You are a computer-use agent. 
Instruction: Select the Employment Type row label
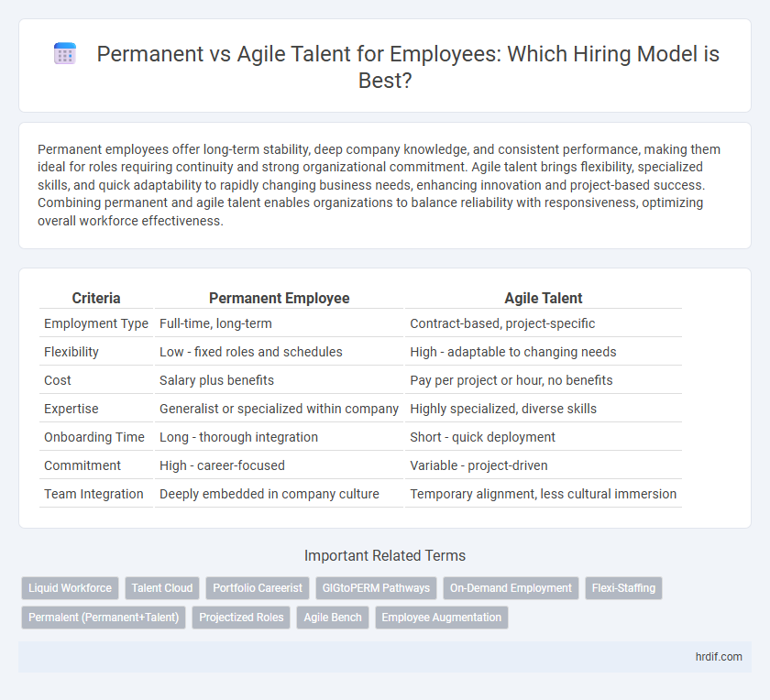point(96,323)
